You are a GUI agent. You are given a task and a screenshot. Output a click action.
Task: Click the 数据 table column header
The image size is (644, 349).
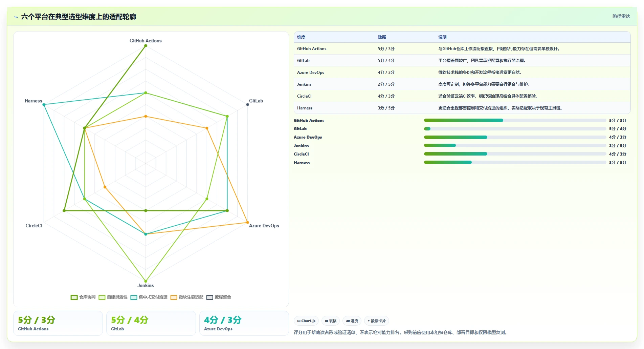pyautogui.click(x=382, y=37)
